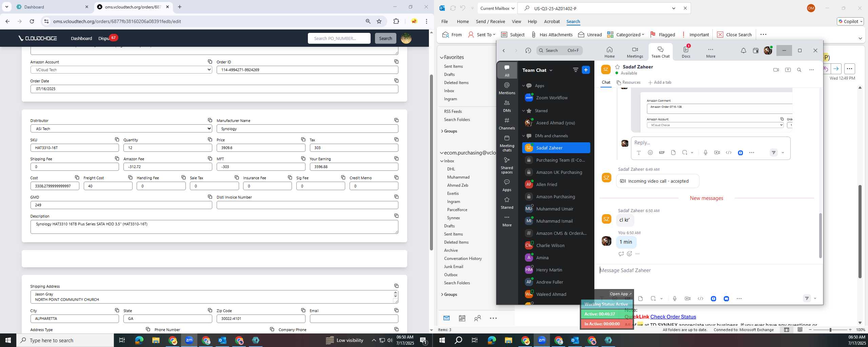Filter Outlook search by Flagged

[x=663, y=35]
